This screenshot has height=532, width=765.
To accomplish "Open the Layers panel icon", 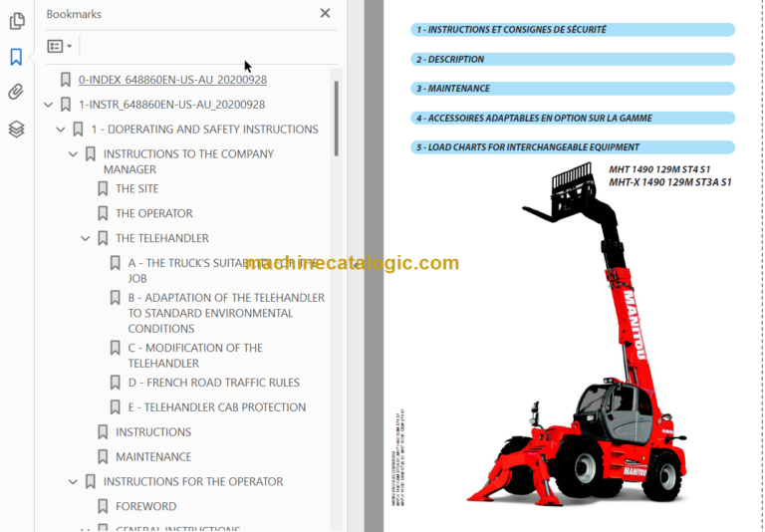I will click(x=16, y=129).
